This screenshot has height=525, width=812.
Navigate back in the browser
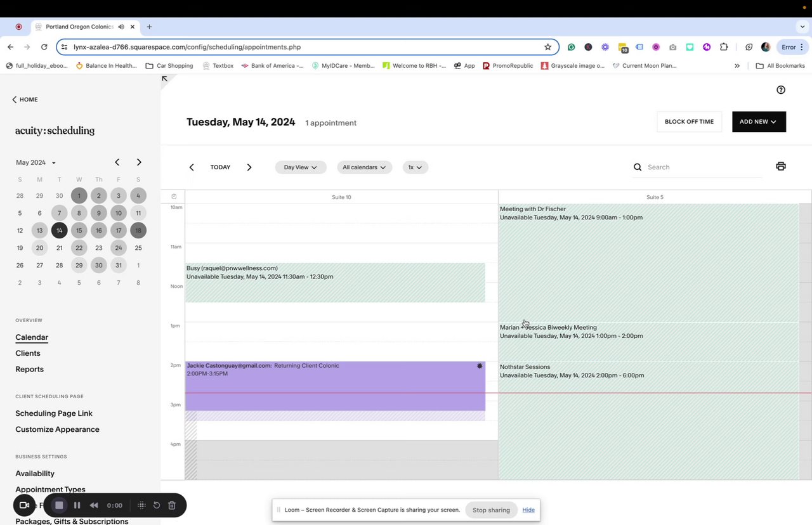11,47
